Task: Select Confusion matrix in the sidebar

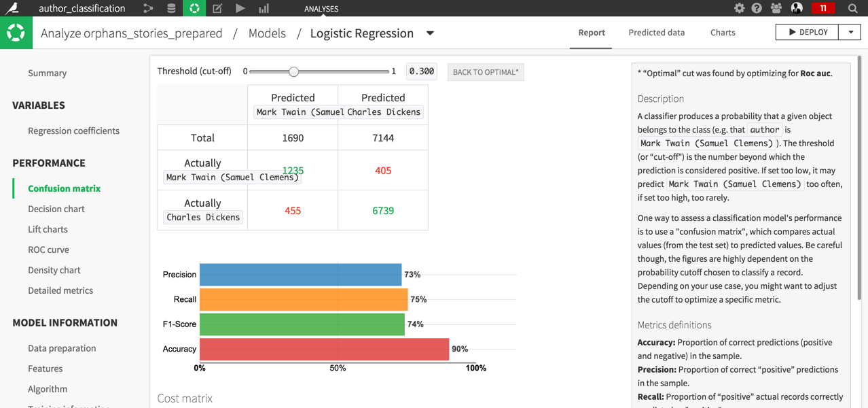Action: [64, 188]
